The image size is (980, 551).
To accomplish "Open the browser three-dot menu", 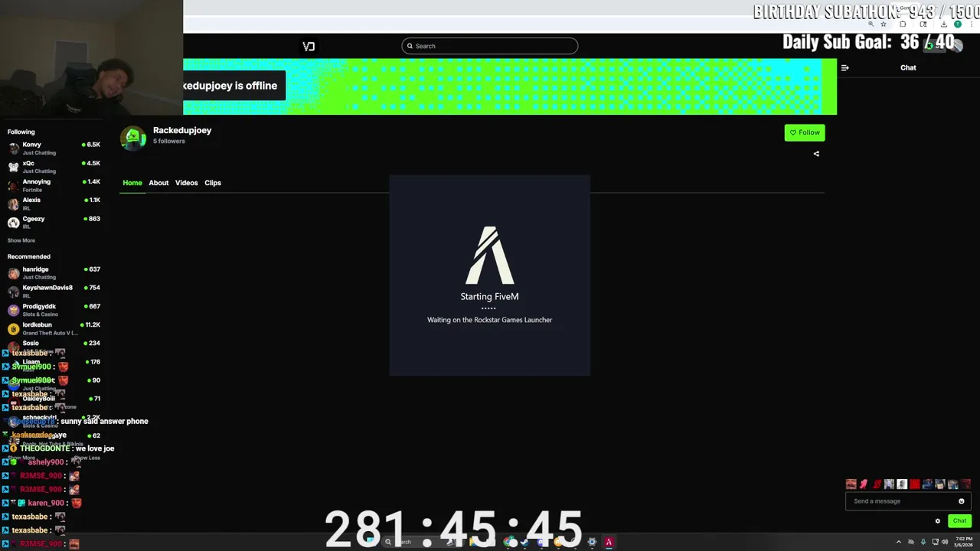I will click(972, 24).
